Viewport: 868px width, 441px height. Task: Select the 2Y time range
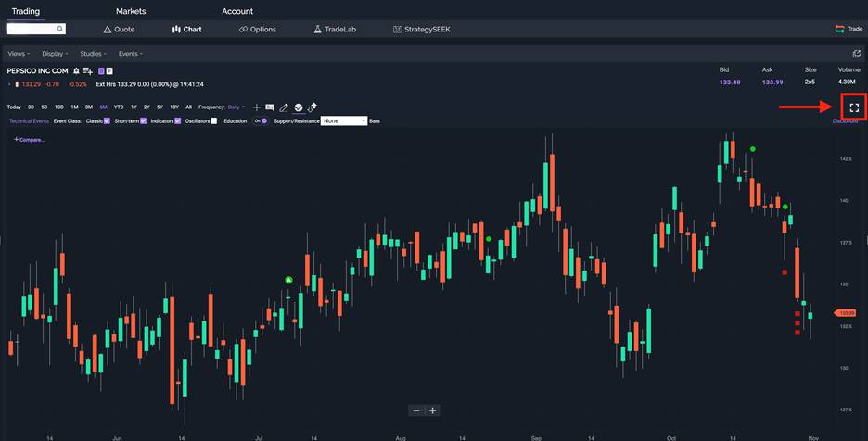point(147,107)
